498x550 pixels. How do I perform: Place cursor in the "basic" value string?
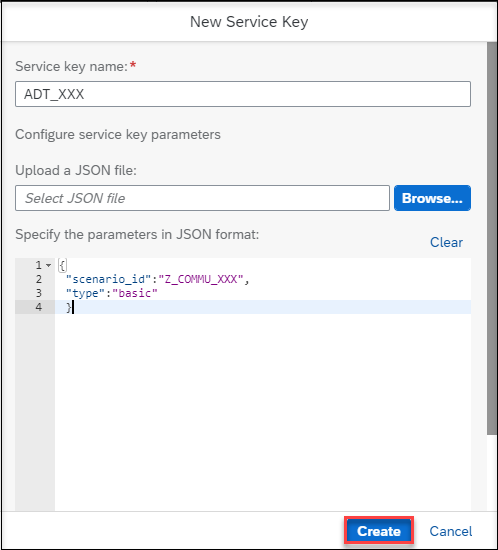click(x=135, y=293)
